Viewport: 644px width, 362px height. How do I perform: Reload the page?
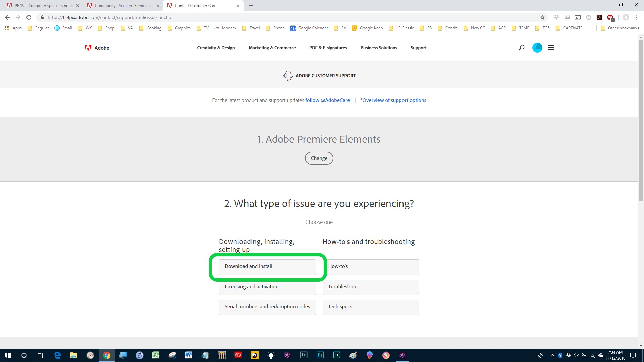[29, 17]
